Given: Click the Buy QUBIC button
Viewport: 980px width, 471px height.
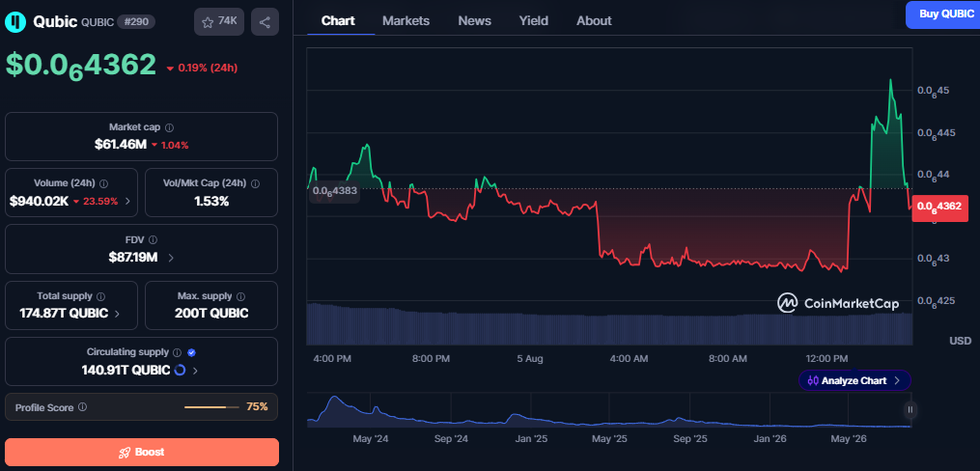Looking at the screenshot, I should 943,14.
